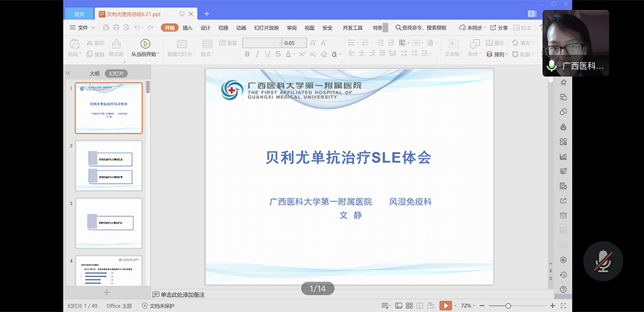Expand the 文件 menu arrow

click(x=93, y=28)
